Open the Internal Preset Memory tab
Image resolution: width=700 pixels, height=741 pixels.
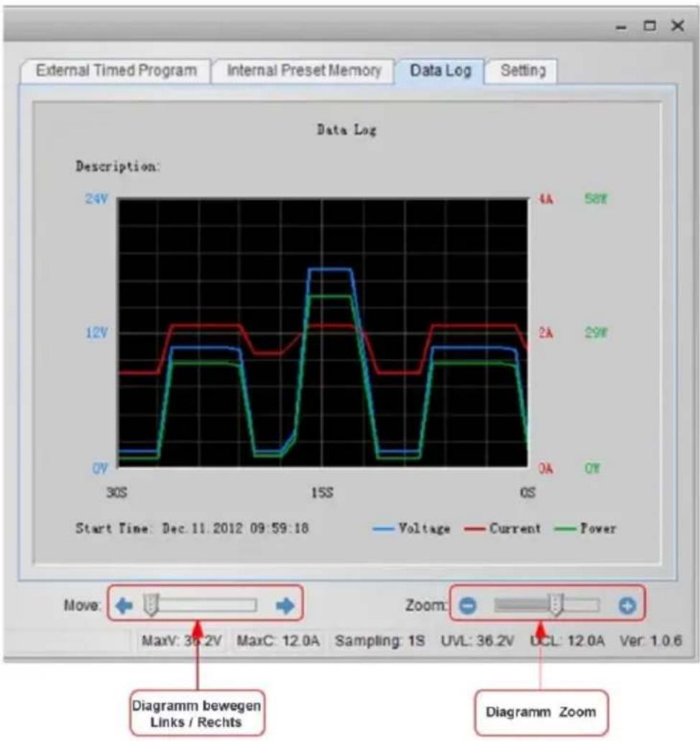(303, 71)
